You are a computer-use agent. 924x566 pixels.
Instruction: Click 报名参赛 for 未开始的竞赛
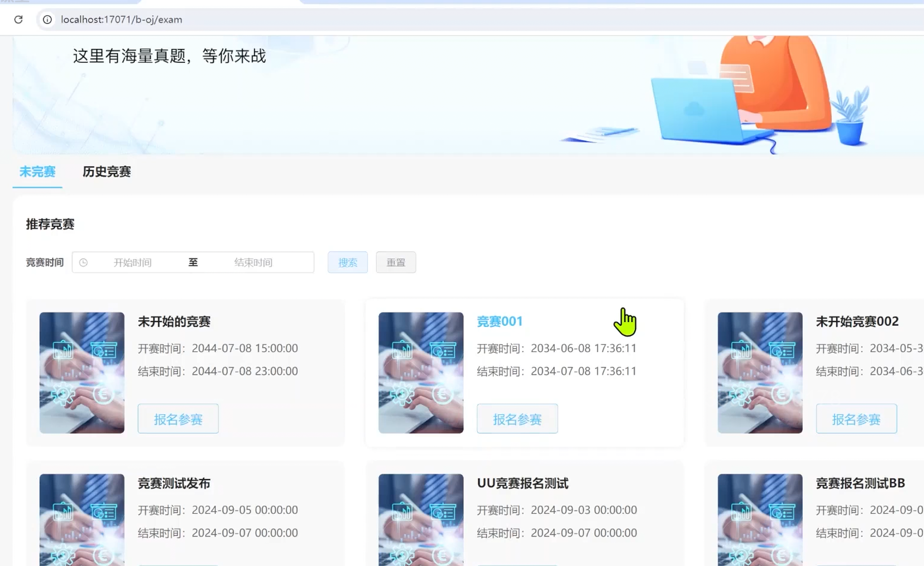pos(178,419)
